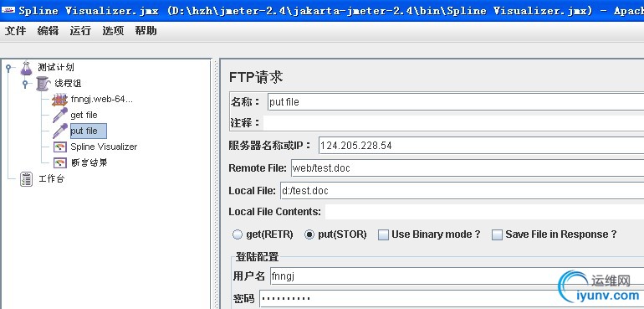Select the get(RETR) radio button

pyautogui.click(x=238, y=234)
